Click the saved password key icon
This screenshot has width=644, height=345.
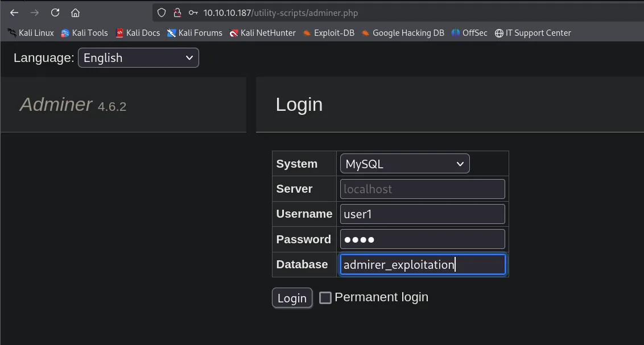click(x=193, y=13)
